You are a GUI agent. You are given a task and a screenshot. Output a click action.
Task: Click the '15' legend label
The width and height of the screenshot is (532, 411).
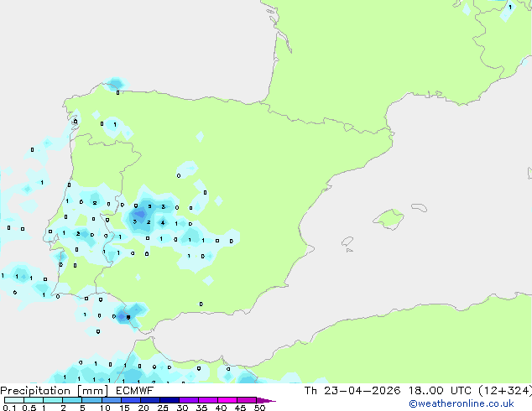pos(124,408)
